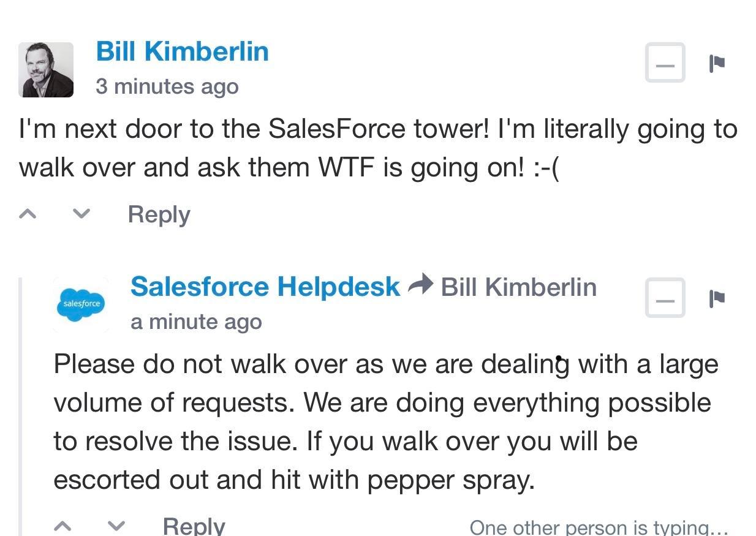The image size is (756, 536).
Task: View Bill Kimberlin's profile photo
Action: click(46, 70)
